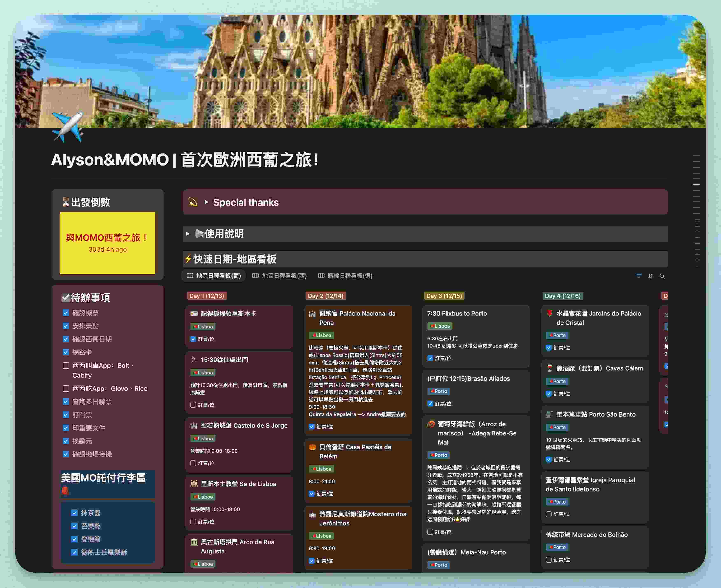Viewport: 721px width, 588px height.
Task: Open the board search magnifier icon
Action: [x=662, y=276]
